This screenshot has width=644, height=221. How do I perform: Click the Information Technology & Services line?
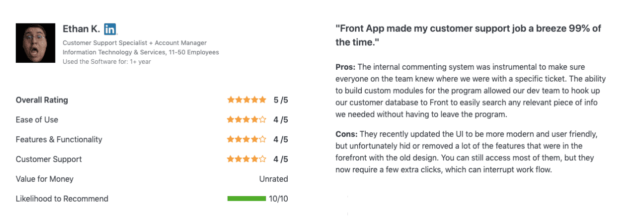[x=141, y=52]
